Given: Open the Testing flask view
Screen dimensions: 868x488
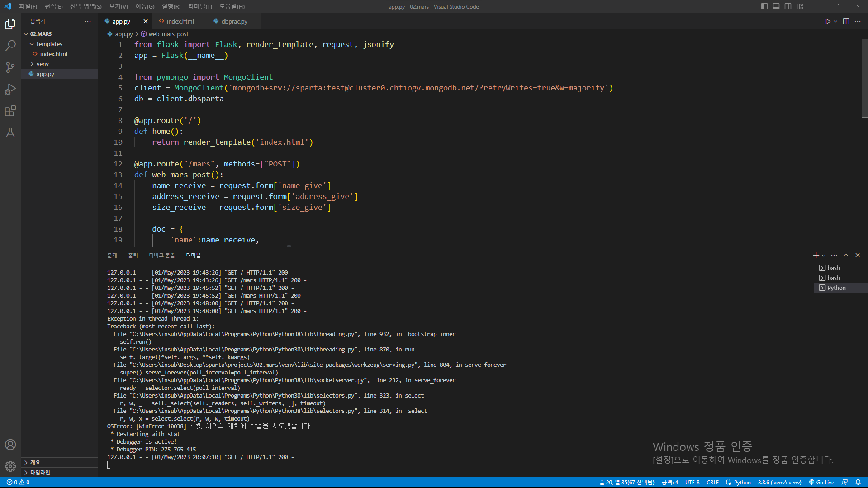Looking at the screenshot, I should tap(10, 133).
